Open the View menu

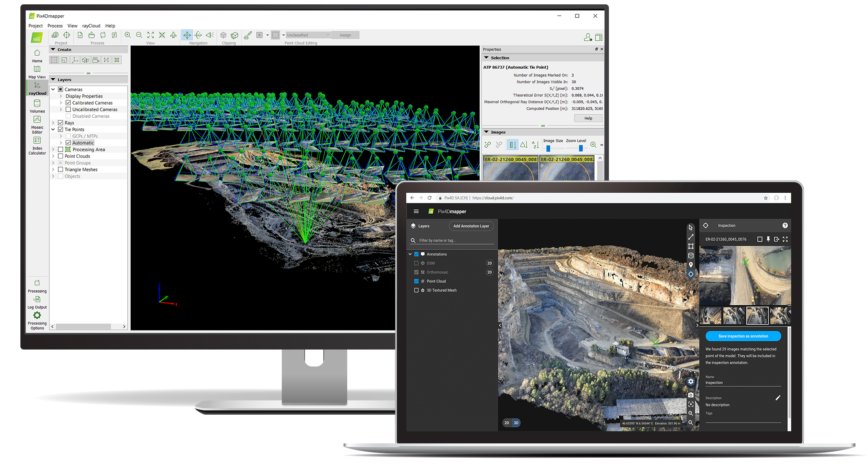pos(72,26)
